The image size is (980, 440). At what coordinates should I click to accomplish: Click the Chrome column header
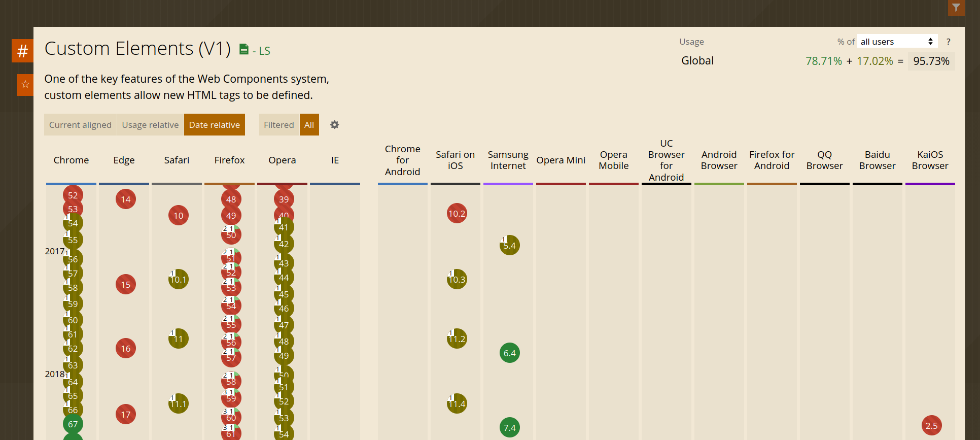tap(71, 160)
